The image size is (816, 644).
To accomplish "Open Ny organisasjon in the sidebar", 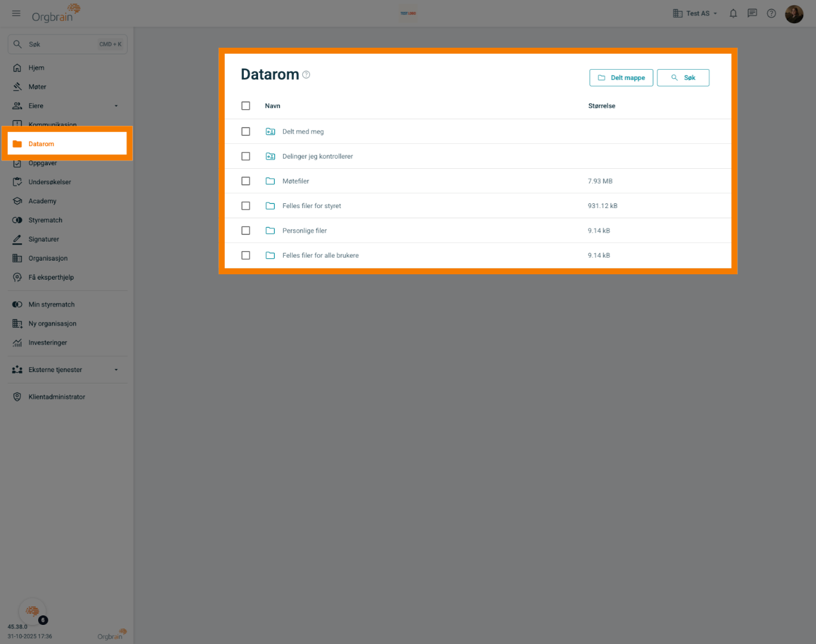I will (x=67, y=324).
